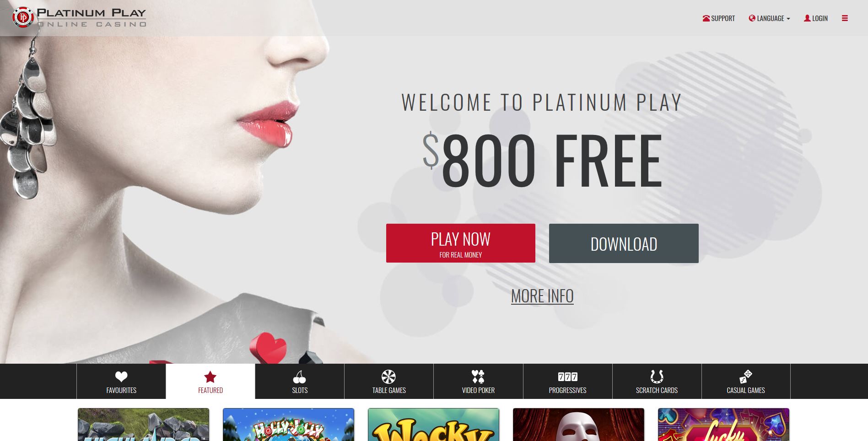Click Play Now for real money
Viewport: 868px width, 441px height.
pyautogui.click(x=461, y=243)
